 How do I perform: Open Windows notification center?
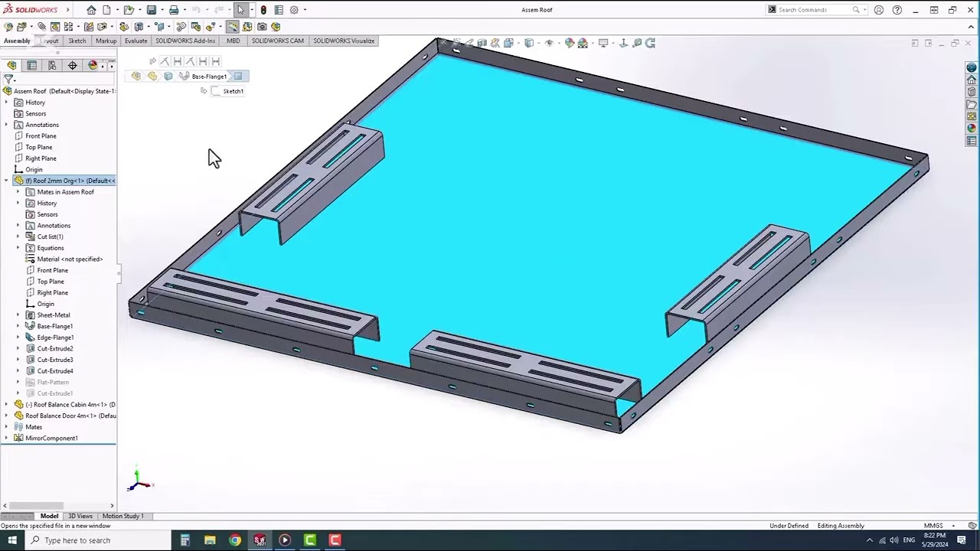pos(962,540)
